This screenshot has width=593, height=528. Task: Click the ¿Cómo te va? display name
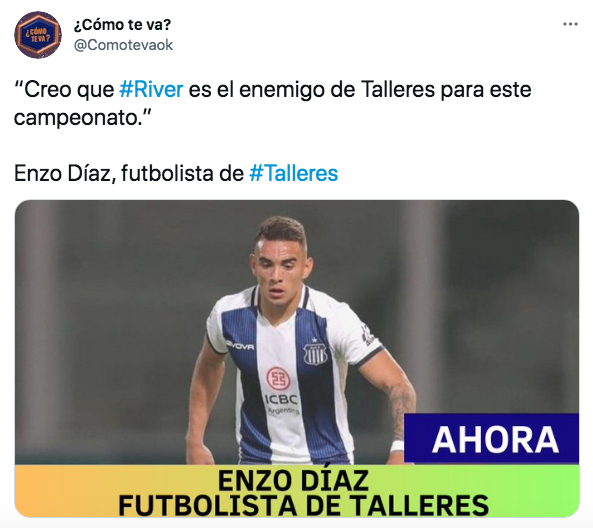[123, 25]
